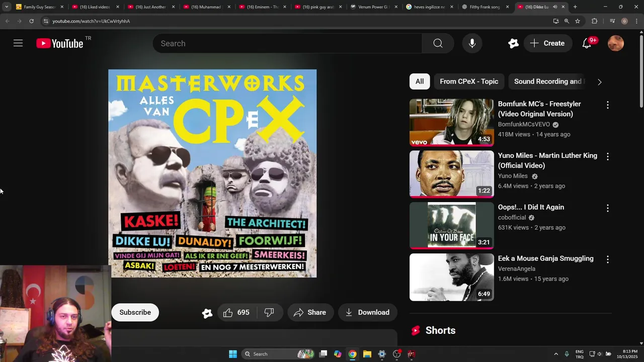Open Chrome extensions puzzle icon
644x362 pixels.
(x=594, y=21)
